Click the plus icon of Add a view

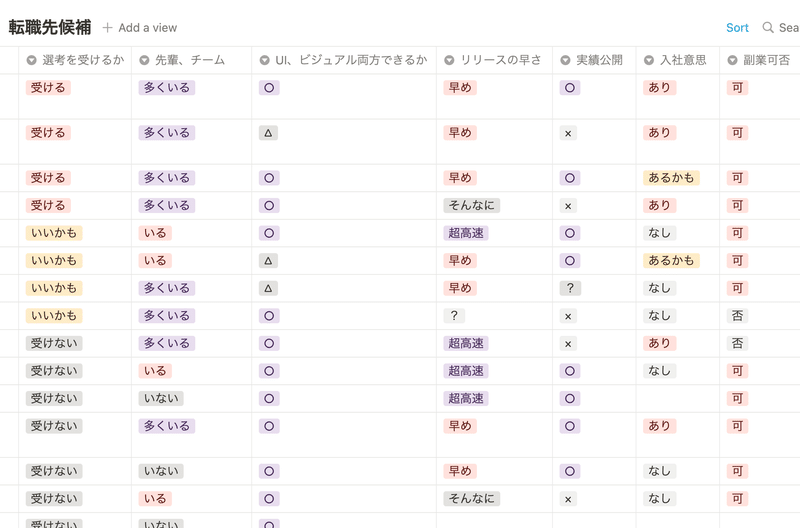pos(107,28)
